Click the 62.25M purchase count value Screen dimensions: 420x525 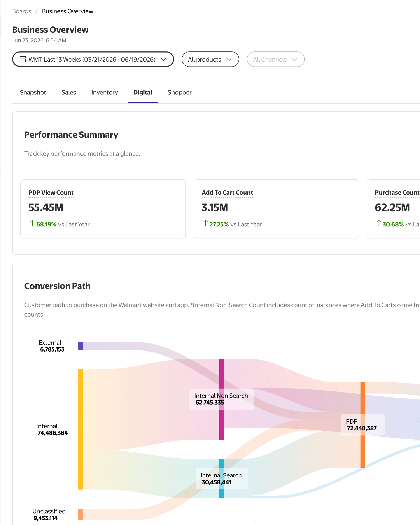[x=392, y=208]
